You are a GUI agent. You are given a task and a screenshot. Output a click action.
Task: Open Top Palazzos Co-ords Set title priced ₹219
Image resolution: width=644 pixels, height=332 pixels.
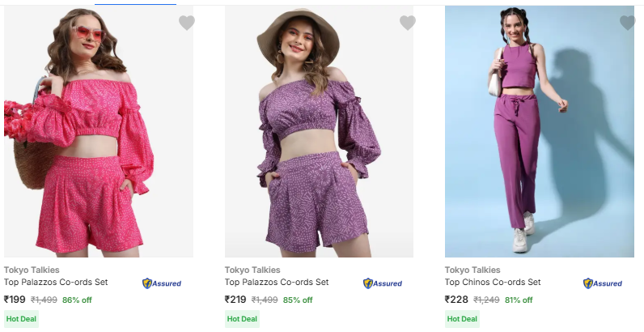tap(277, 283)
